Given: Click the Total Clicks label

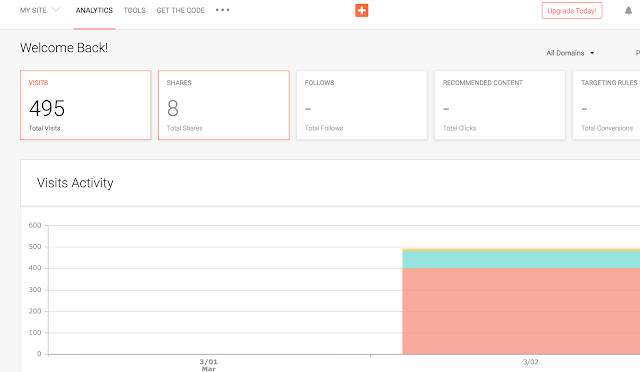Looking at the screenshot, I should (x=460, y=128).
